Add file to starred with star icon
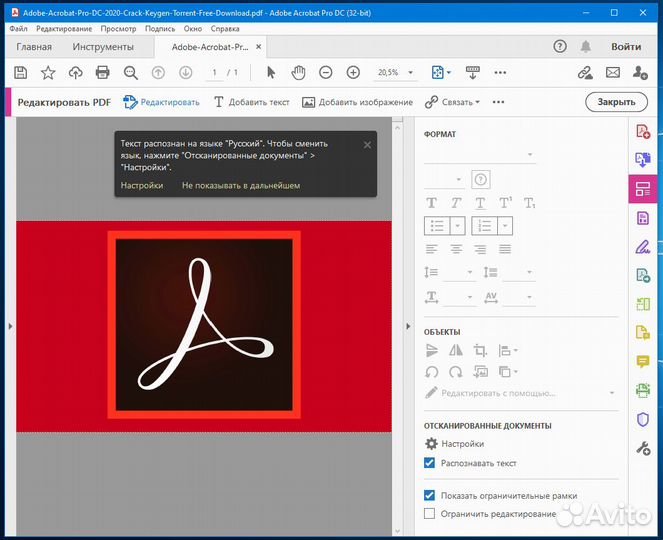 point(48,73)
